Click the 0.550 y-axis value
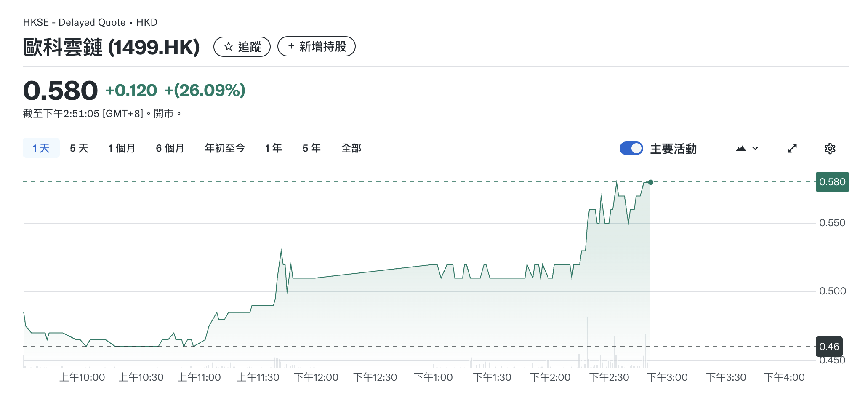This screenshot has height=395, width=868. click(x=832, y=223)
